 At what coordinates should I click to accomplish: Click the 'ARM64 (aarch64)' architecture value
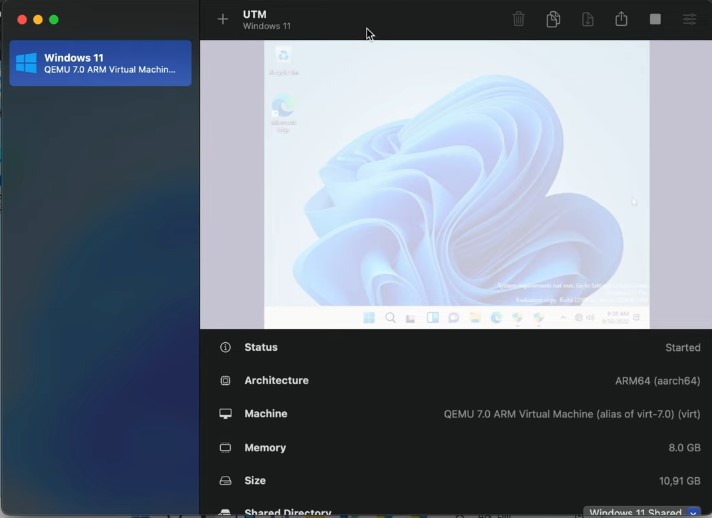tap(658, 380)
